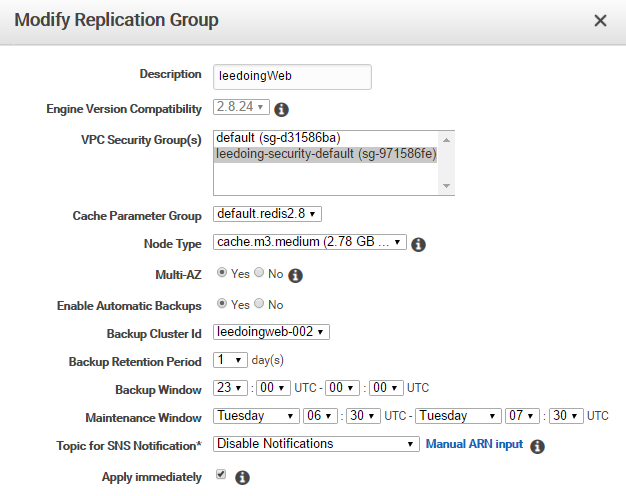
Task: Click security group list scroll up arrow
Action: point(446,140)
